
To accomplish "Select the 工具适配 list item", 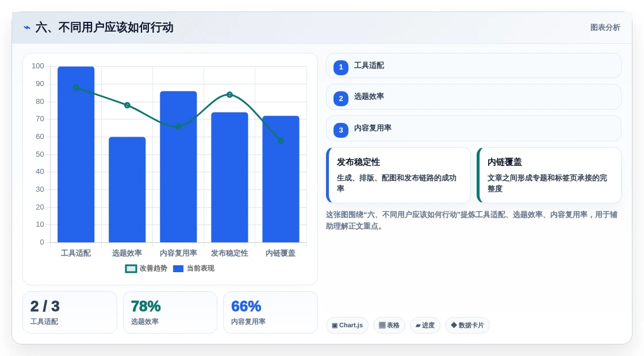I will tap(474, 65).
